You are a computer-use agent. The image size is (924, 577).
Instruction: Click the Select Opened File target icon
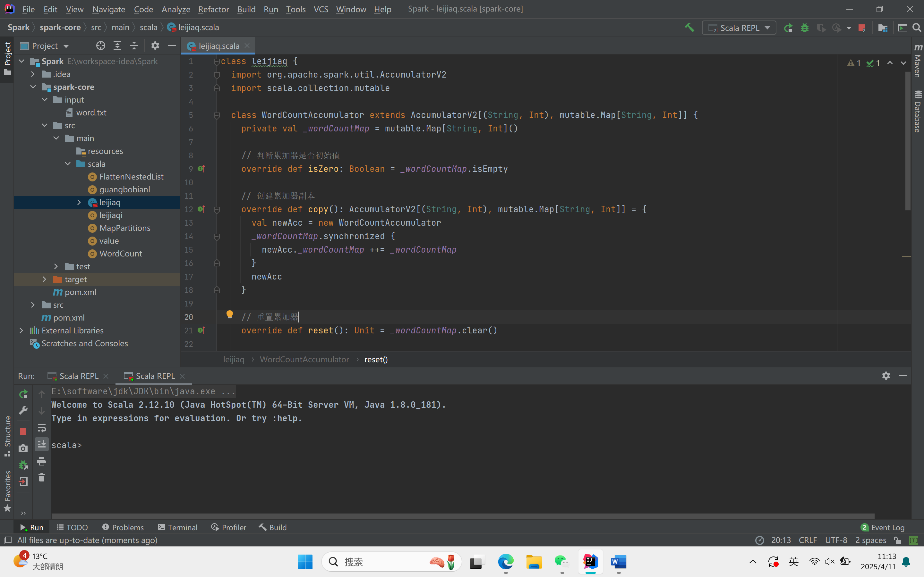point(100,46)
